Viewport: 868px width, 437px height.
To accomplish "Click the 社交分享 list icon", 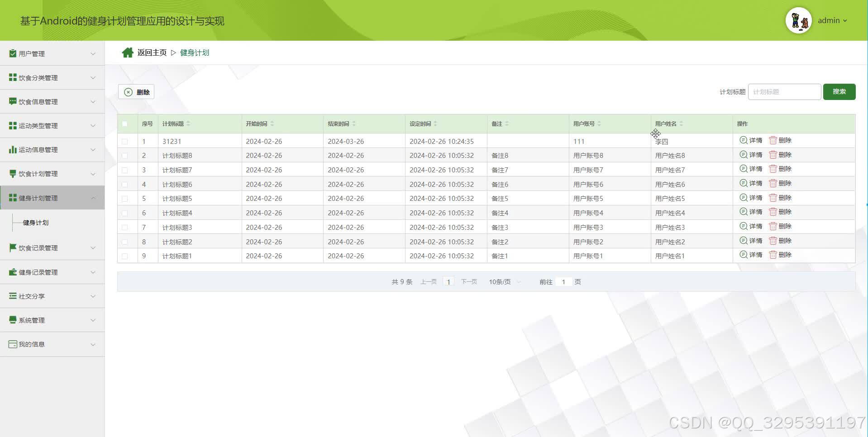I will [13, 296].
